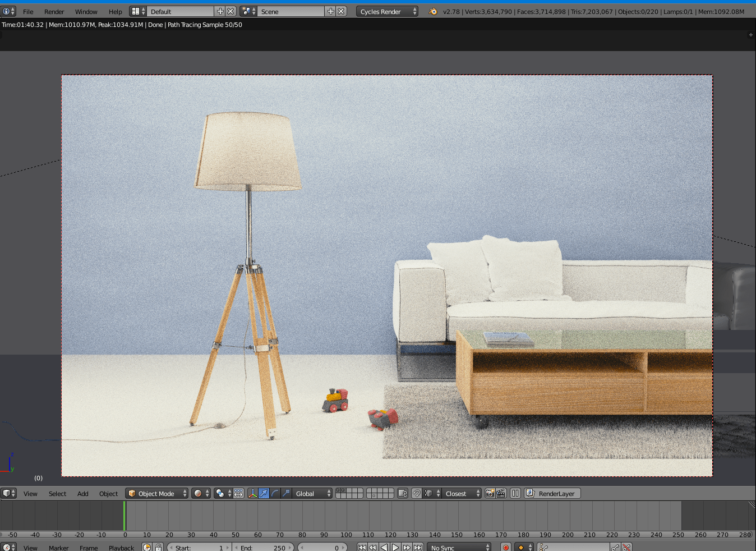Play the animation in reverse
This screenshot has height=551, width=756.
coord(384,548)
